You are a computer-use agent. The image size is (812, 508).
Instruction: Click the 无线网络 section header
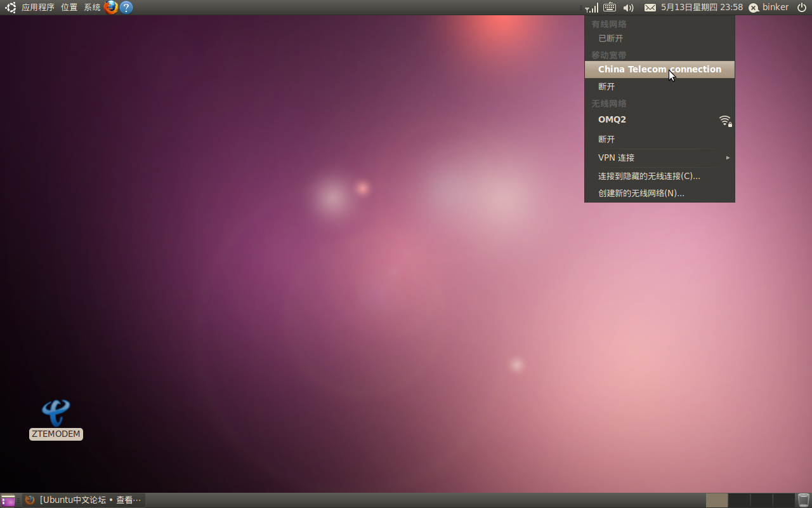tap(609, 104)
